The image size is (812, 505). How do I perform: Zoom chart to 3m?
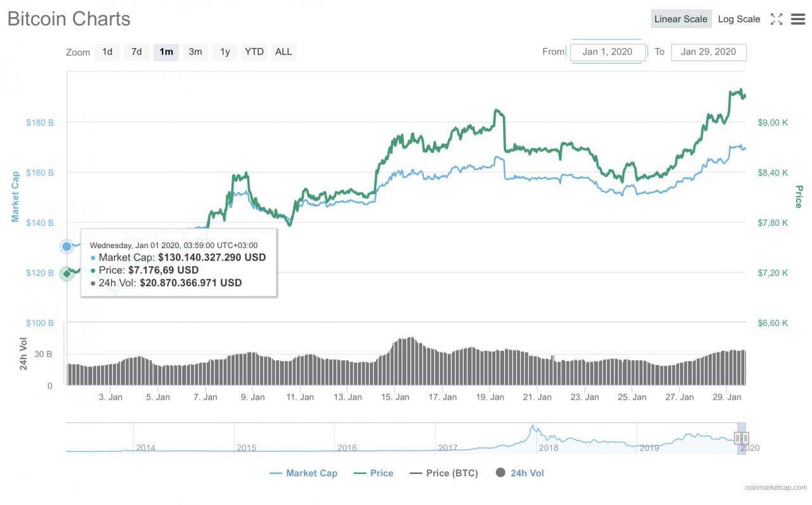[195, 52]
